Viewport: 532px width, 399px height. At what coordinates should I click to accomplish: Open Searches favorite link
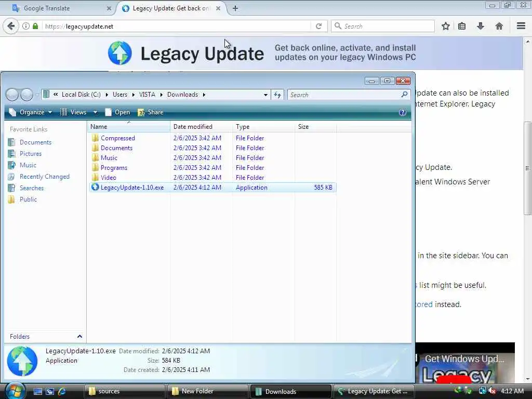tap(32, 188)
